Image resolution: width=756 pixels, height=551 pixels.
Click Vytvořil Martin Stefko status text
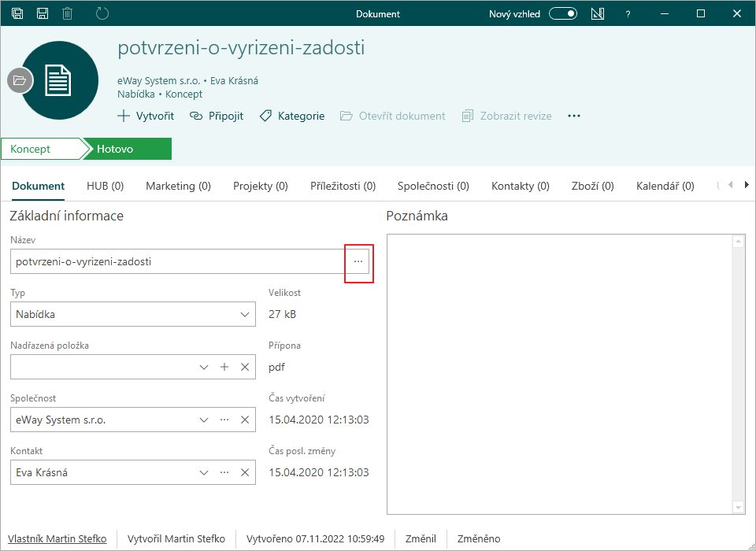coord(176,538)
